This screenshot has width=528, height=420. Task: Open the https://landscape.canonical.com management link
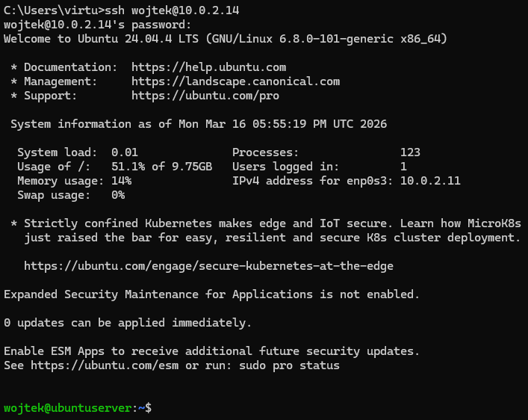[x=236, y=81]
